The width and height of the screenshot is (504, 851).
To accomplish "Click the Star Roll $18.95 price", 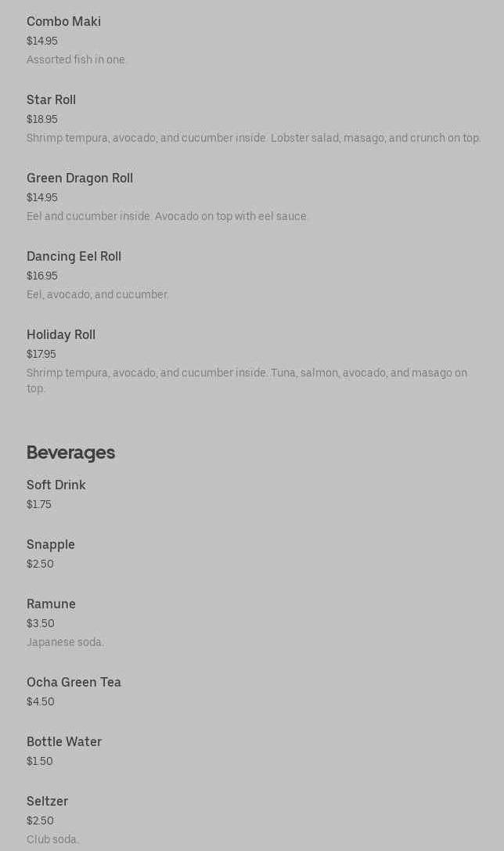I will (42, 120).
